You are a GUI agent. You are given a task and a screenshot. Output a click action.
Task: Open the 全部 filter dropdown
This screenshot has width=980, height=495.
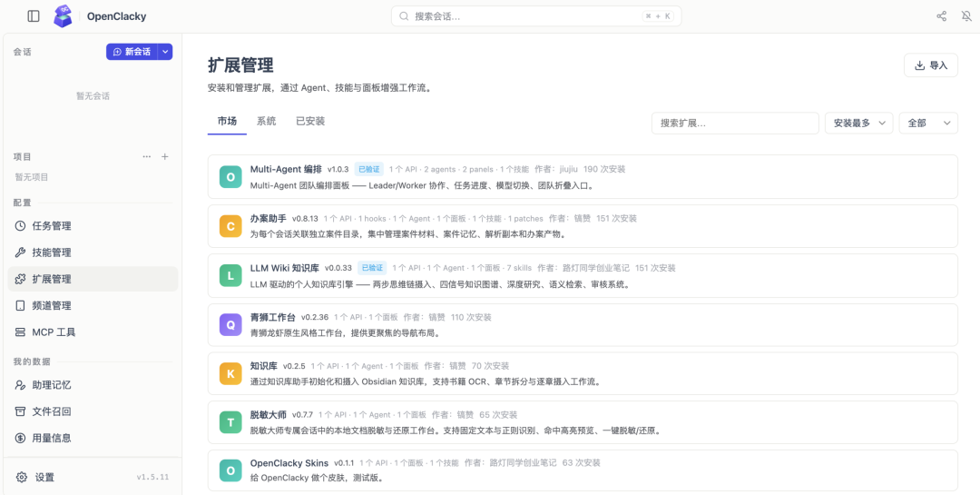point(928,124)
